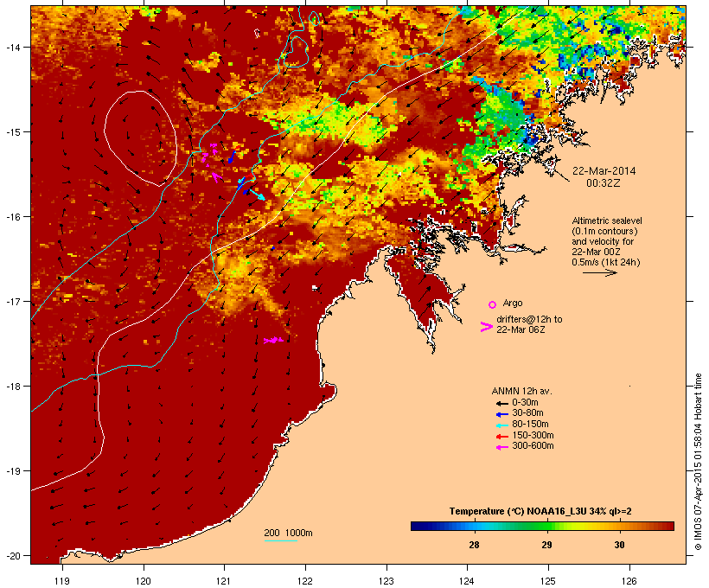Click the 'drifters@12h to' legend label
Image resolution: width=709 pixels, height=588 pixels.
click(x=529, y=319)
